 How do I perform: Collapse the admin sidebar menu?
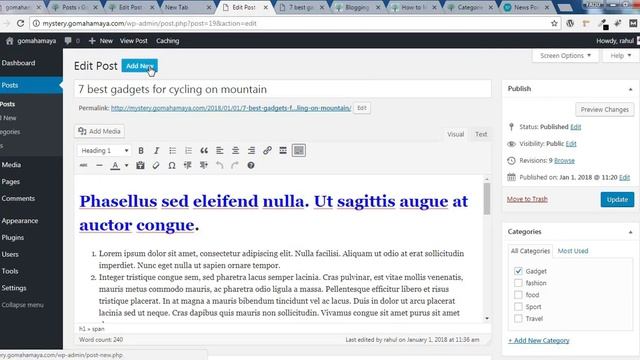click(22, 305)
